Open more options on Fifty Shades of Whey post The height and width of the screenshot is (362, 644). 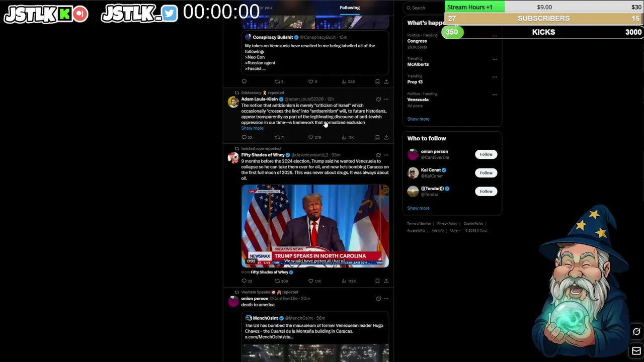(x=386, y=155)
